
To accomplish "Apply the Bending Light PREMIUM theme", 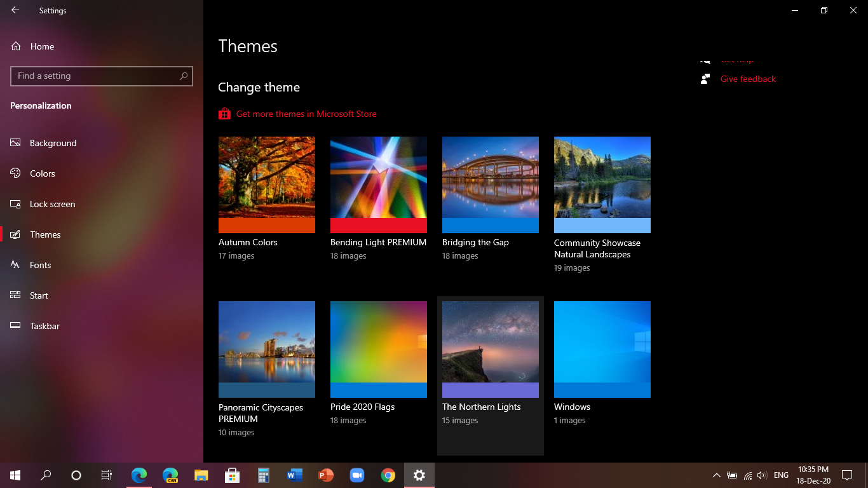I will pyautogui.click(x=379, y=185).
